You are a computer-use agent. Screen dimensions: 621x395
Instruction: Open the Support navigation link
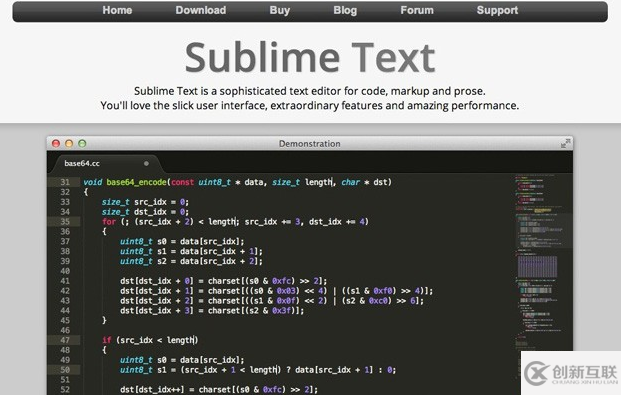pyautogui.click(x=497, y=11)
